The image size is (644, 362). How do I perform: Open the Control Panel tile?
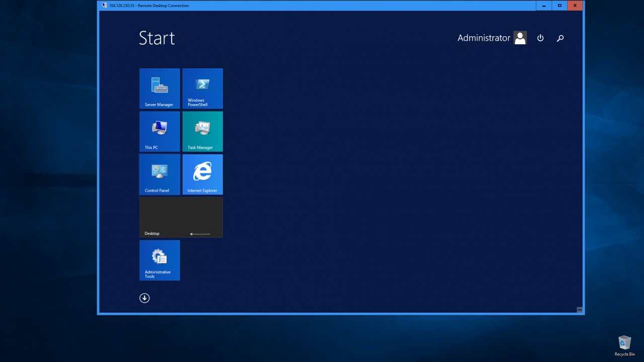click(x=159, y=174)
